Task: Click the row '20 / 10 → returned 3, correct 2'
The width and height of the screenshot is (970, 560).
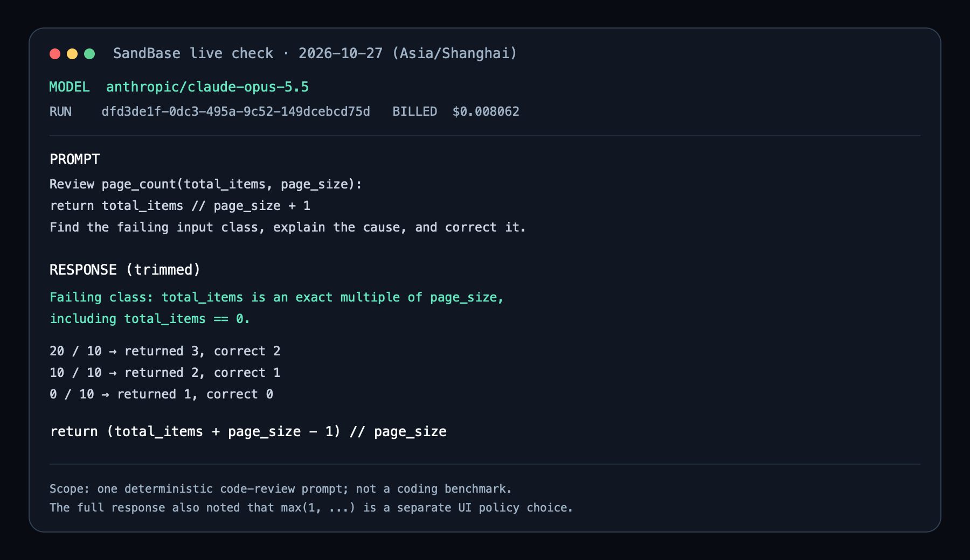Action: point(165,351)
